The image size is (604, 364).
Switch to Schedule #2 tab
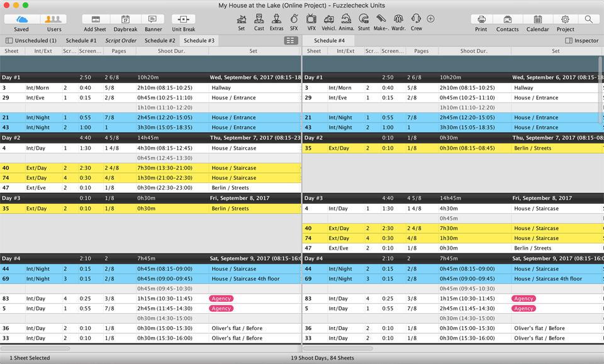pyautogui.click(x=160, y=40)
